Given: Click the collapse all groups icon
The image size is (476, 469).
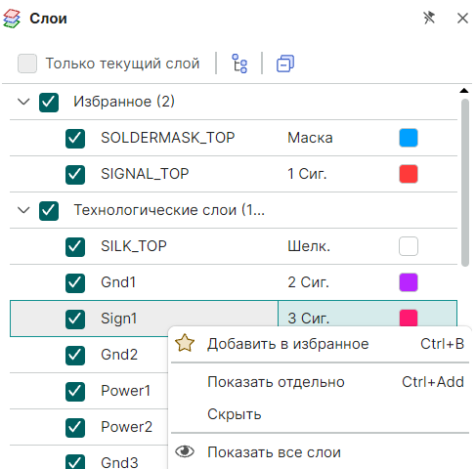Looking at the screenshot, I should coord(285,64).
